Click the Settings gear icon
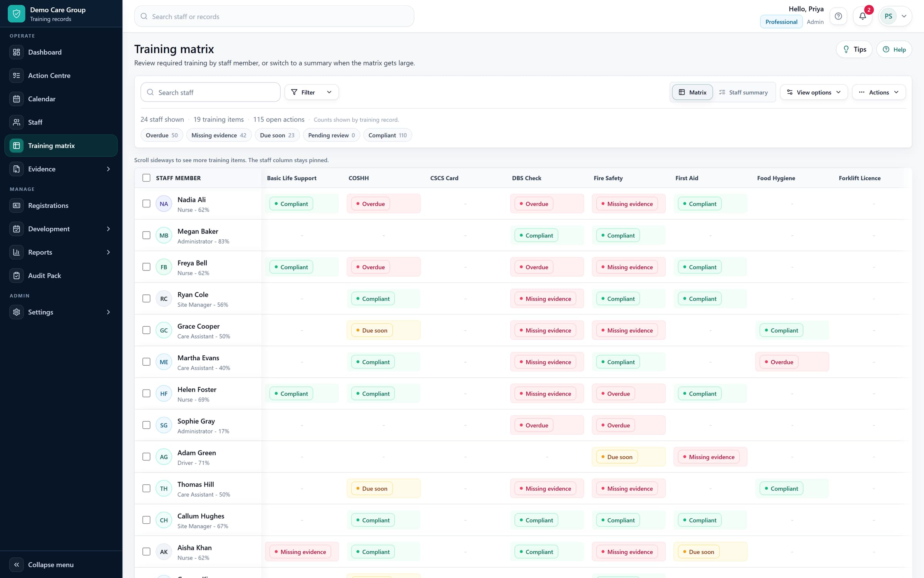Image resolution: width=924 pixels, height=578 pixels. [17, 312]
